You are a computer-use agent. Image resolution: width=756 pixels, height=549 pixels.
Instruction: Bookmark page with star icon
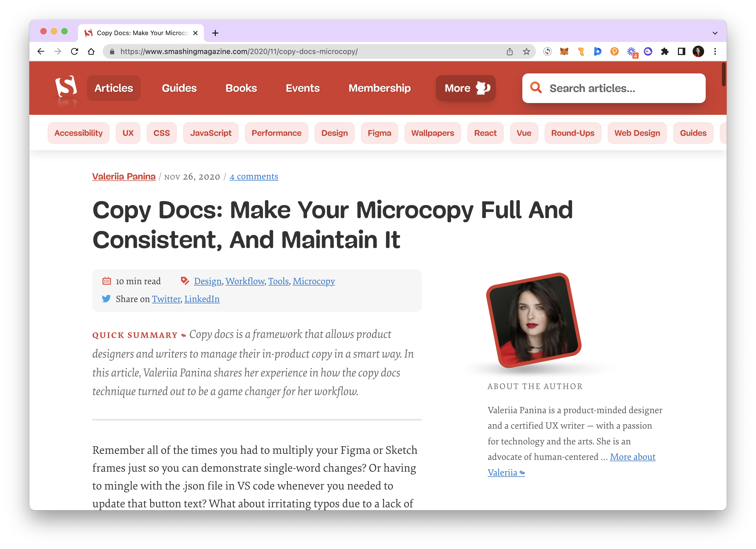click(x=526, y=51)
